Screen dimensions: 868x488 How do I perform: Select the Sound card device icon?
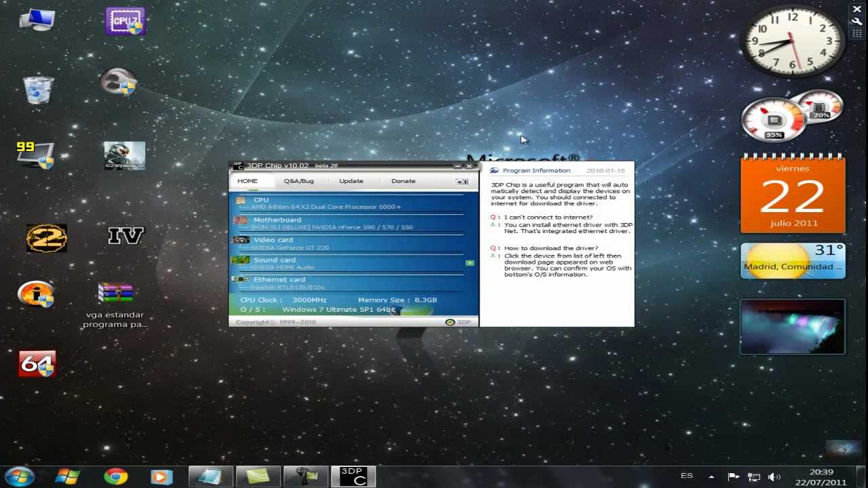tap(240, 260)
